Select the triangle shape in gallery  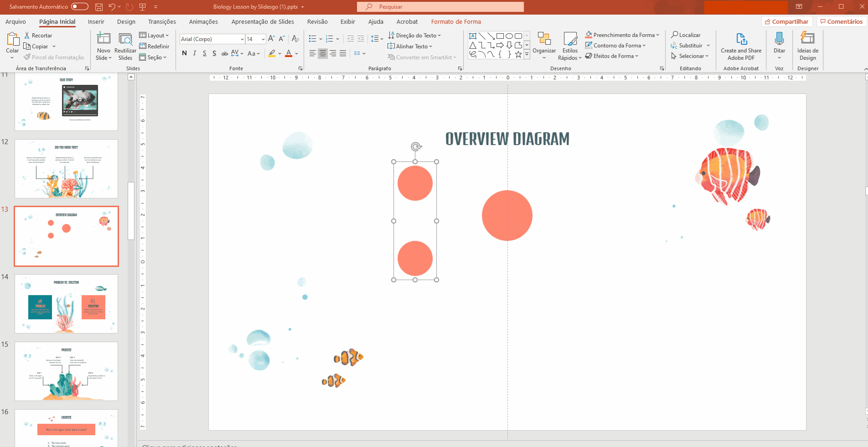point(473,45)
